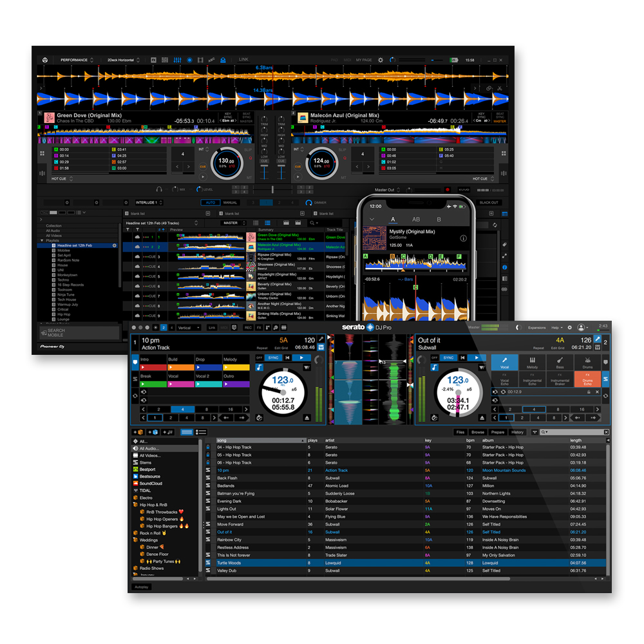Open the Master Out dropdown in rekordbox
Image resolution: width=644 pixels, height=644 pixels.
tap(387, 190)
